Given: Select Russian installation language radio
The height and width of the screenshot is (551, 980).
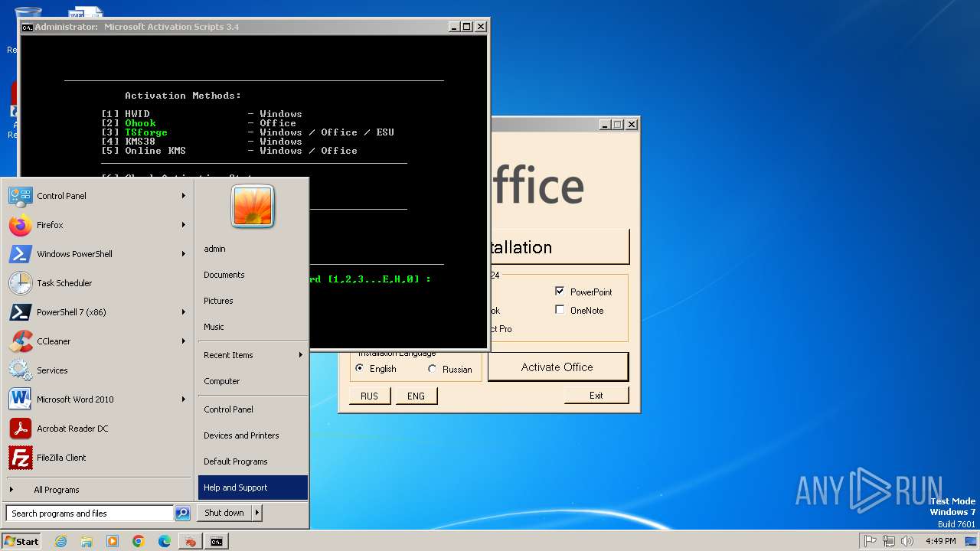Looking at the screenshot, I should point(433,369).
